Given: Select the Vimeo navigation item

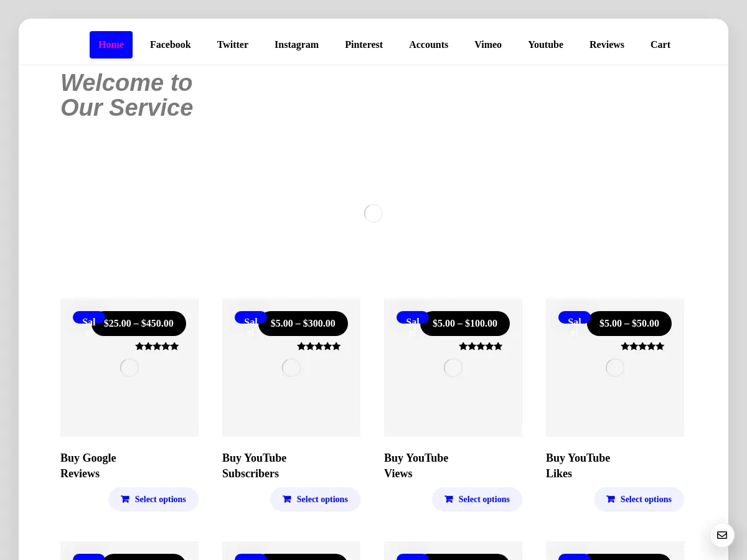Looking at the screenshot, I should pos(488,44).
